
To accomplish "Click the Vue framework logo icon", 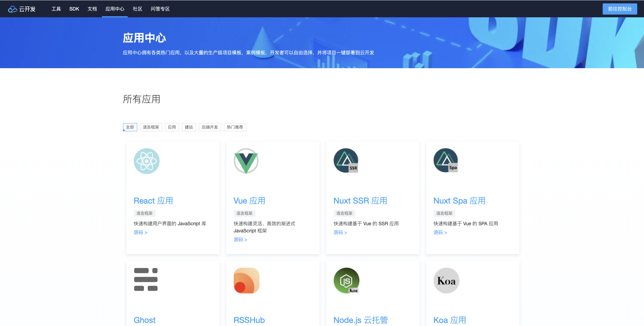I will [x=246, y=161].
